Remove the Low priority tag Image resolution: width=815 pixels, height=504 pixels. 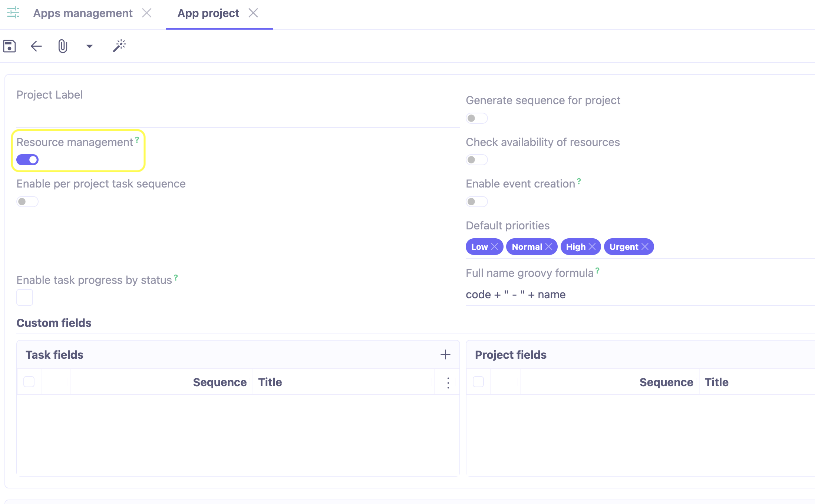(495, 246)
